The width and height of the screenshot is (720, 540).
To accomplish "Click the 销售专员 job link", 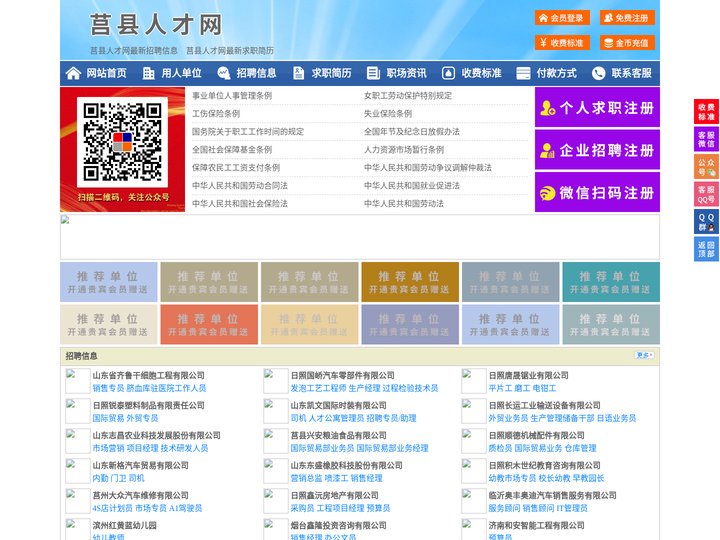I will (x=108, y=388).
